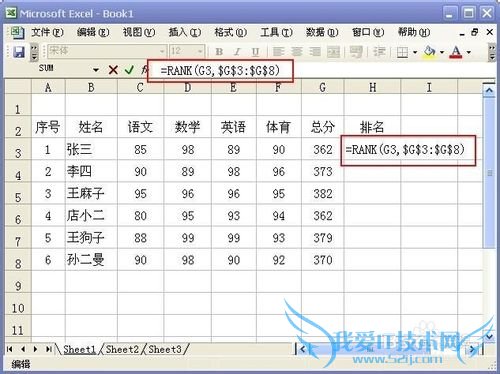Click the vertical scrollbar thumb
This screenshot has width=500, height=374.
click(x=489, y=173)
